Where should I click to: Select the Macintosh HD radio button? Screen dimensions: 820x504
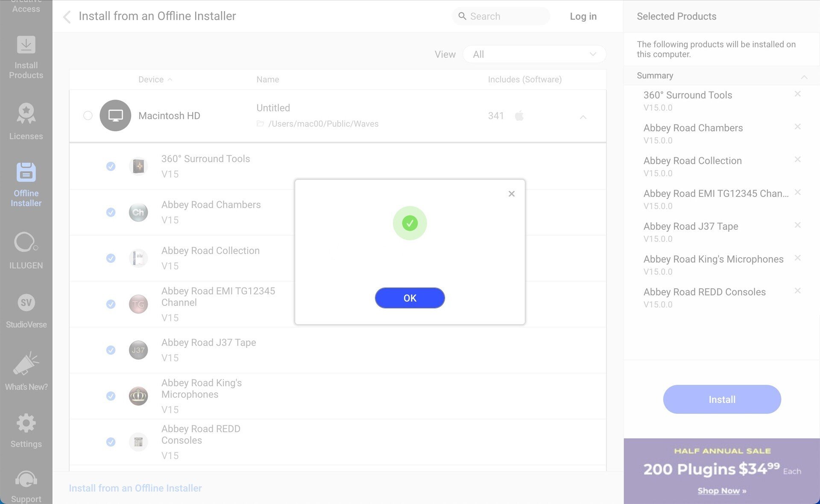pos(88,115)
